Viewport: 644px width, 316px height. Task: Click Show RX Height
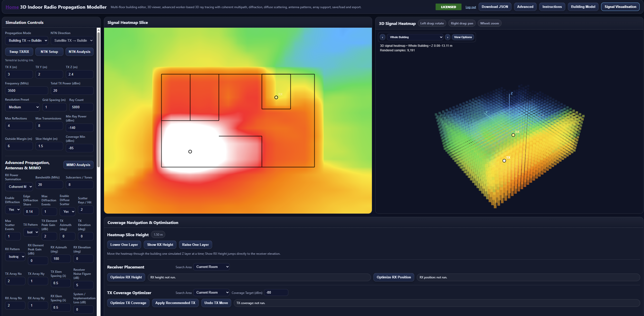(160, 245)
